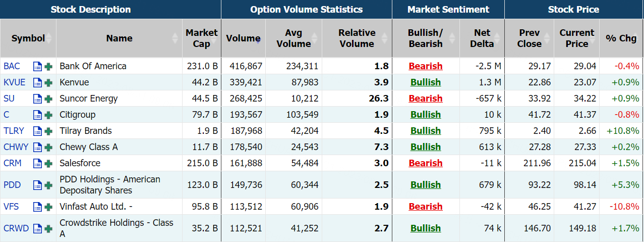
Task: Sort table by Relative Volume column
Action: click(357, 38)
